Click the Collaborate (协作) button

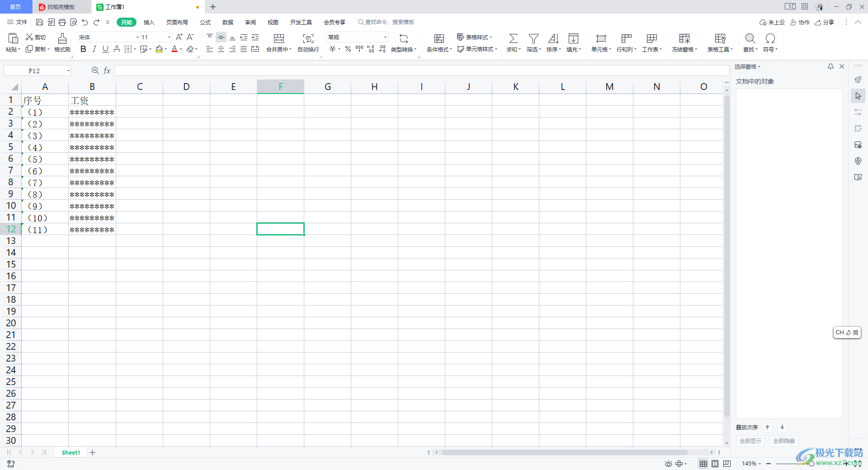click(x=800, y=22)
